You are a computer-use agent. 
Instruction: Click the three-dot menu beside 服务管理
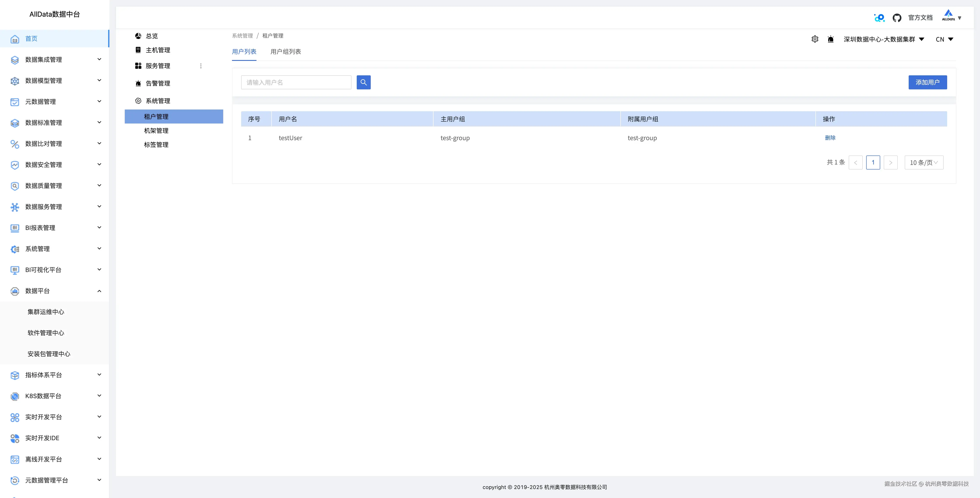(x=201, y=66)
